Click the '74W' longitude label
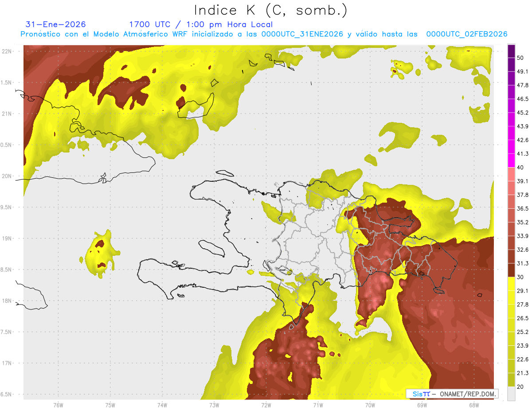Screen dimensions: 532x411 [x=162, y=405]
